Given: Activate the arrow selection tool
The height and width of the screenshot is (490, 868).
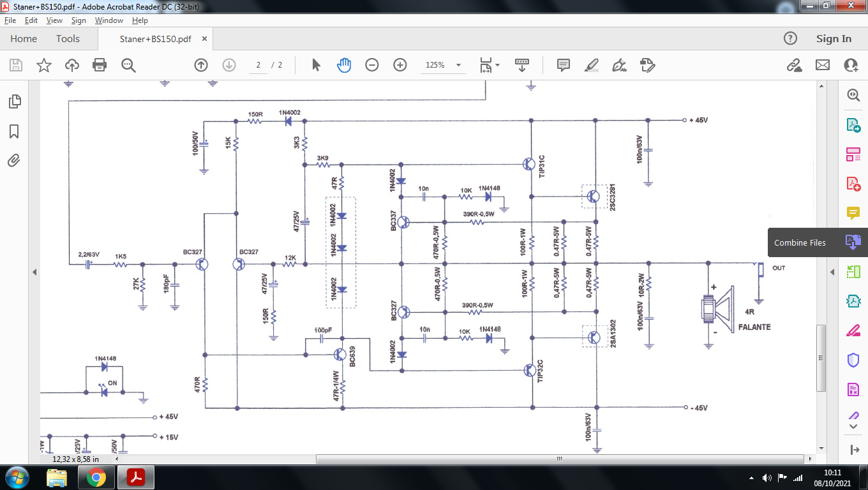Looking at the screenshot, I should 316,65.
